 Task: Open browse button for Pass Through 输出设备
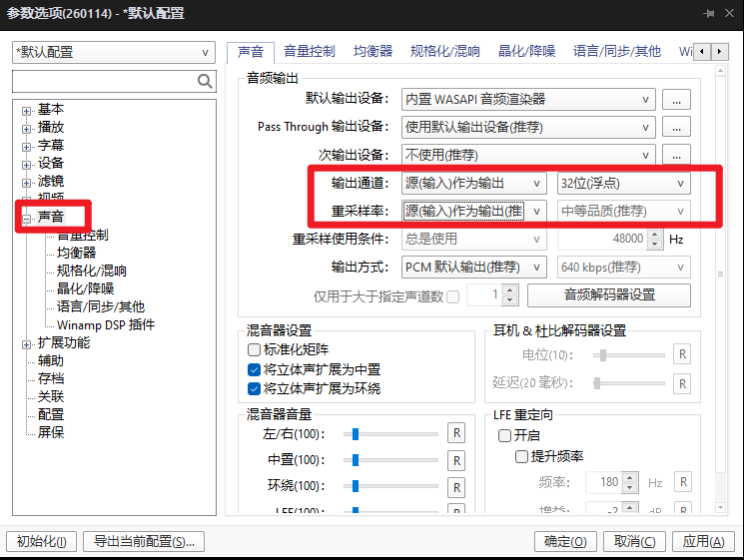pos(676,127)
